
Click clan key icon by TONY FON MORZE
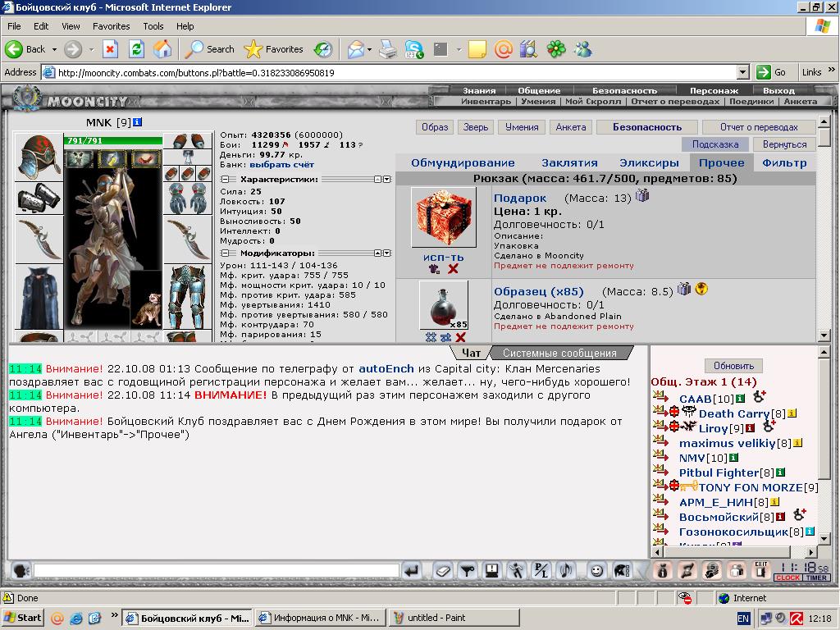click(688, 486)
